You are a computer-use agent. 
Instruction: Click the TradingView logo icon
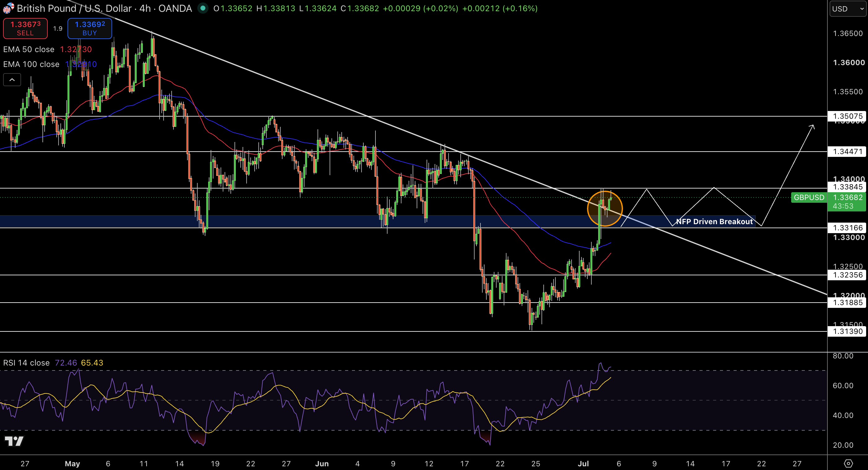14,441
